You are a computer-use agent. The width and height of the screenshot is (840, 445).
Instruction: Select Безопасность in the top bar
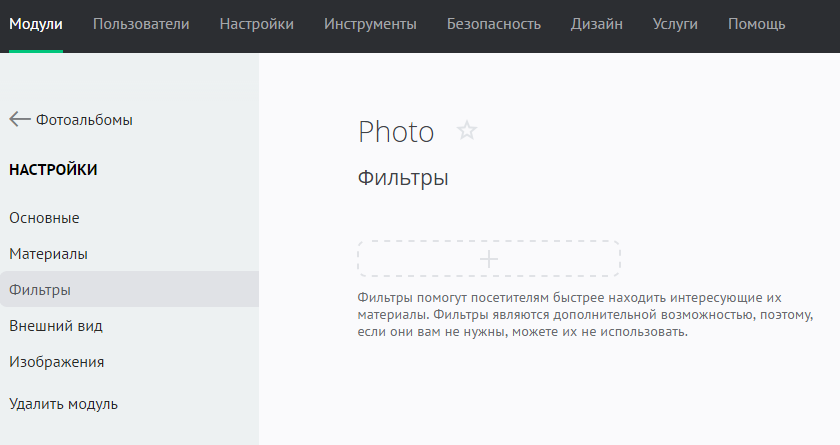tap(494, 24)
